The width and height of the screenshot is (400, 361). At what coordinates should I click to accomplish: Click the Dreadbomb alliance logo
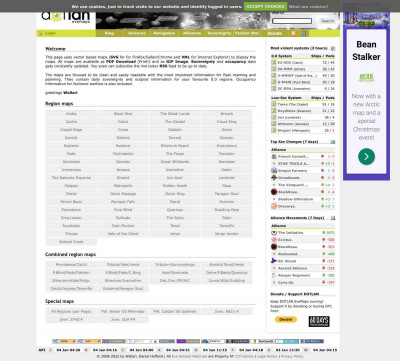[274, 178]
